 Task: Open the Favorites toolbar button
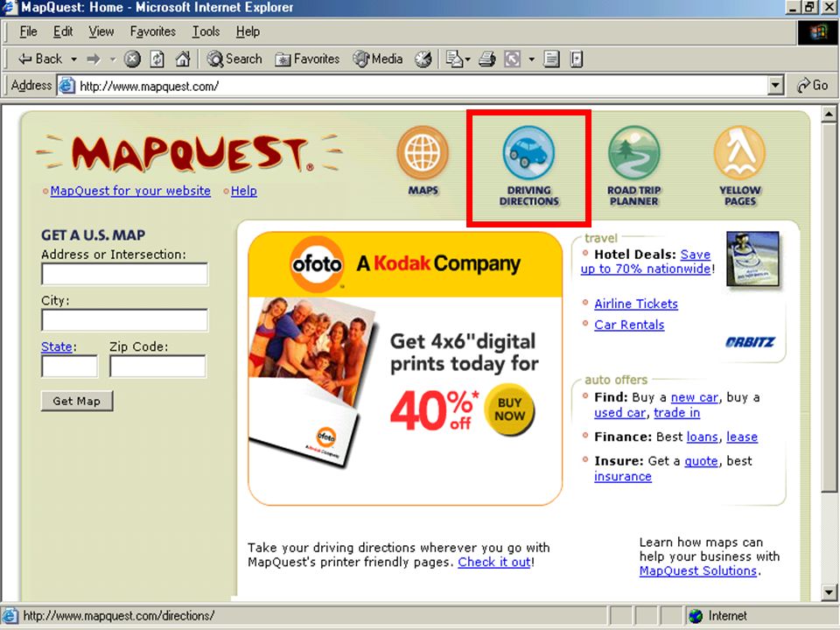[x=307, y=59]
